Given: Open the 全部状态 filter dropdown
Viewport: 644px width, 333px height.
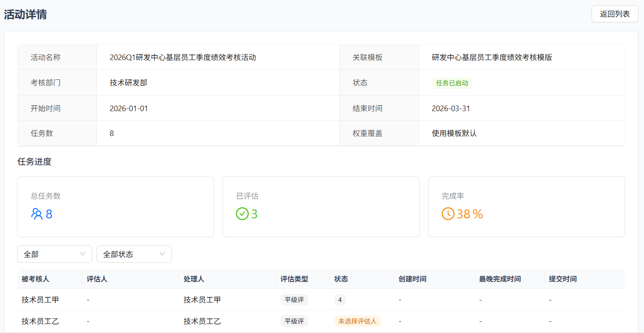Looking at the screenshot, I should coord(134,254).
